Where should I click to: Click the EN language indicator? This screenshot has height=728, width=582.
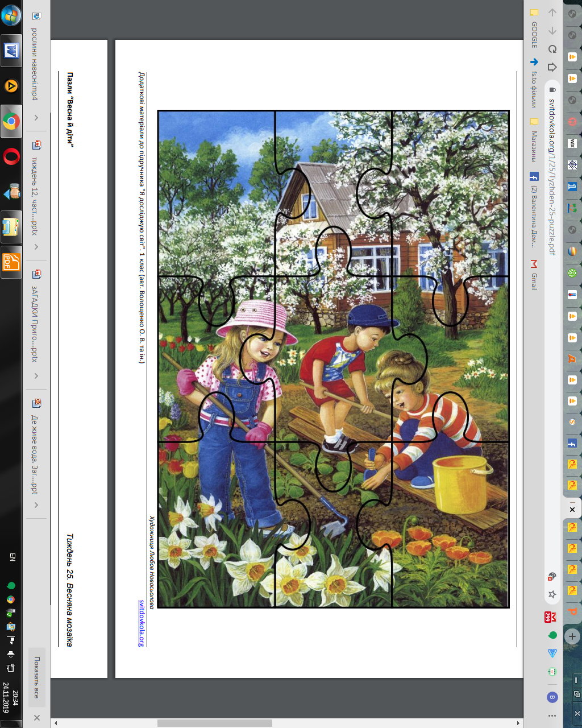[13, 557]
